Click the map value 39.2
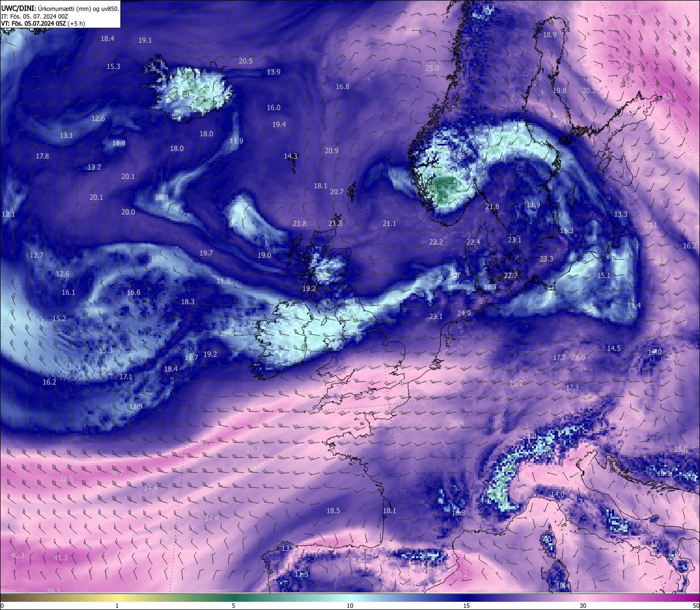Viewport: 700px width, 610px height. pyautogui.click(x=460, y=574)
